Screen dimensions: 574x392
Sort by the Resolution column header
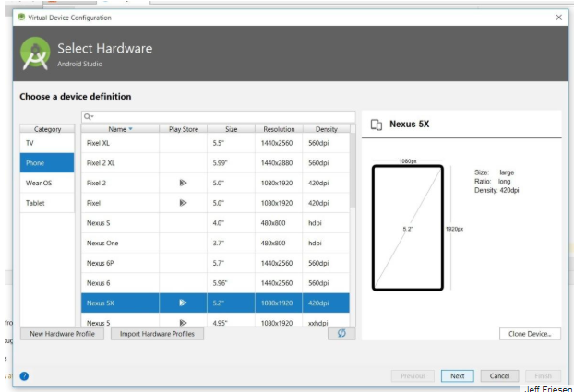279,129
